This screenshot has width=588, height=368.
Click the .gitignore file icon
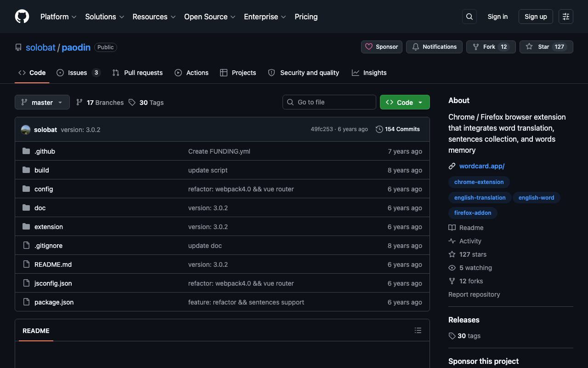pyautogui.click(x=26, y=245)
